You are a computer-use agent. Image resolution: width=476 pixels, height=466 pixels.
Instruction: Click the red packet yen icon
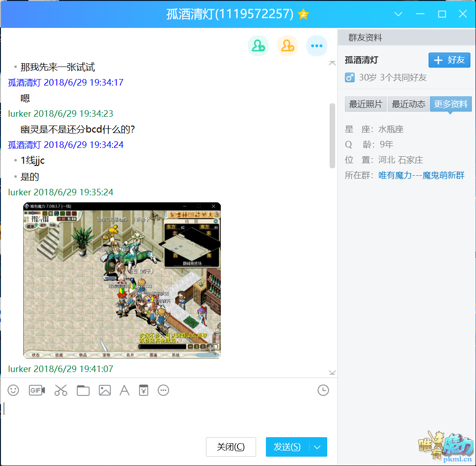tap(144, 390)
